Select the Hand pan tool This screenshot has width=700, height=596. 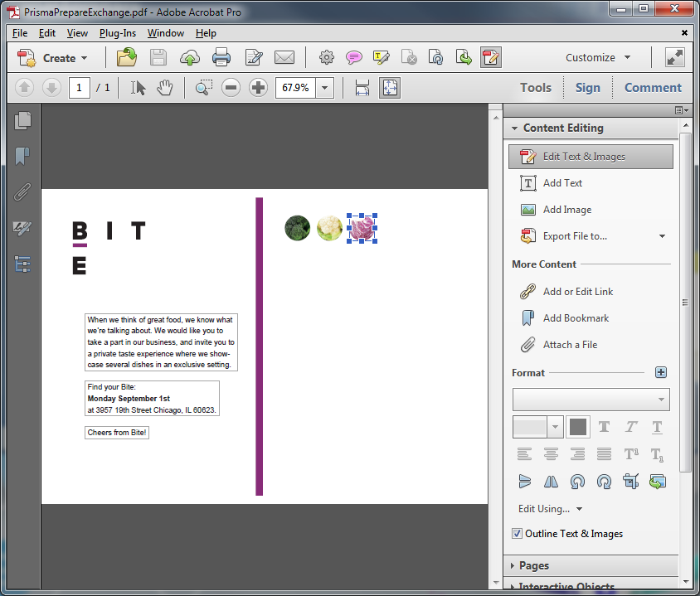coord(165,87)
